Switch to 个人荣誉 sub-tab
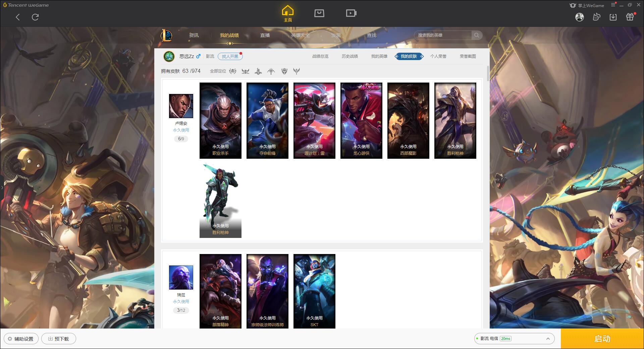Image resolution: width=644 pixels, height=349 pixels. point(438,56)
